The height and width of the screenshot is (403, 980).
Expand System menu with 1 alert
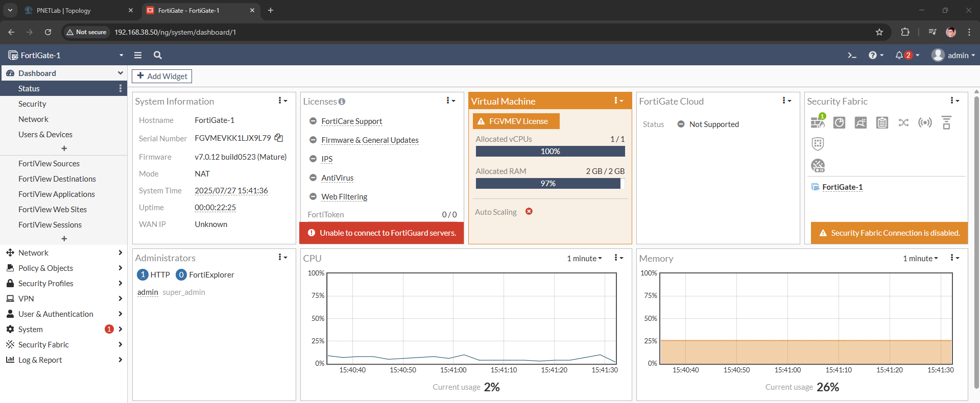(x=63, y=329)
